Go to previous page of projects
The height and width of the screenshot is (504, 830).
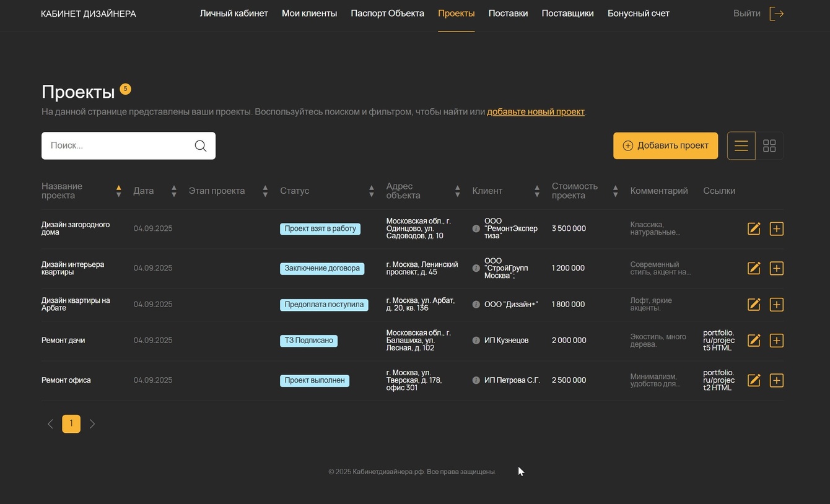(x=50, y=424)
